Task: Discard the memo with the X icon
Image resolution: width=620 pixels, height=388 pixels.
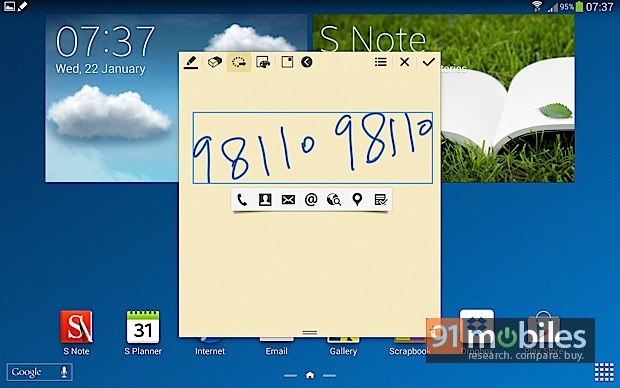Action: click(x=404, y=62)
